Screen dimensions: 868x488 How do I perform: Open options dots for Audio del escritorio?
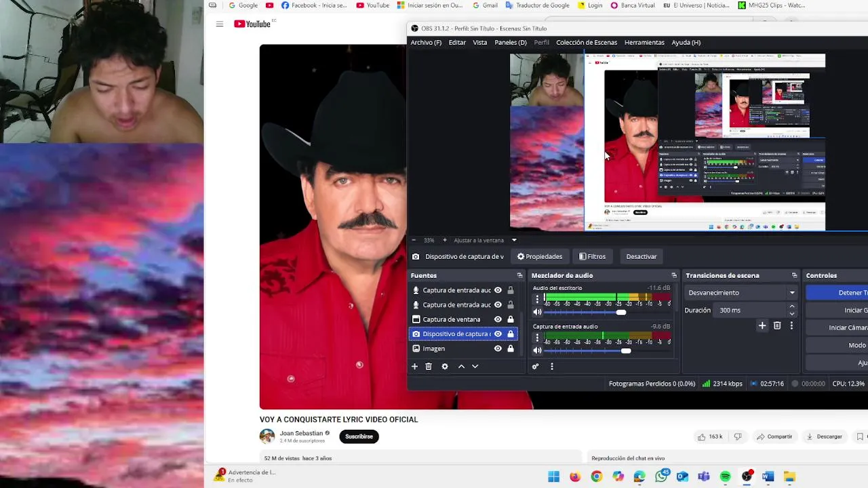pyautogui.click(x=538, y=299)
